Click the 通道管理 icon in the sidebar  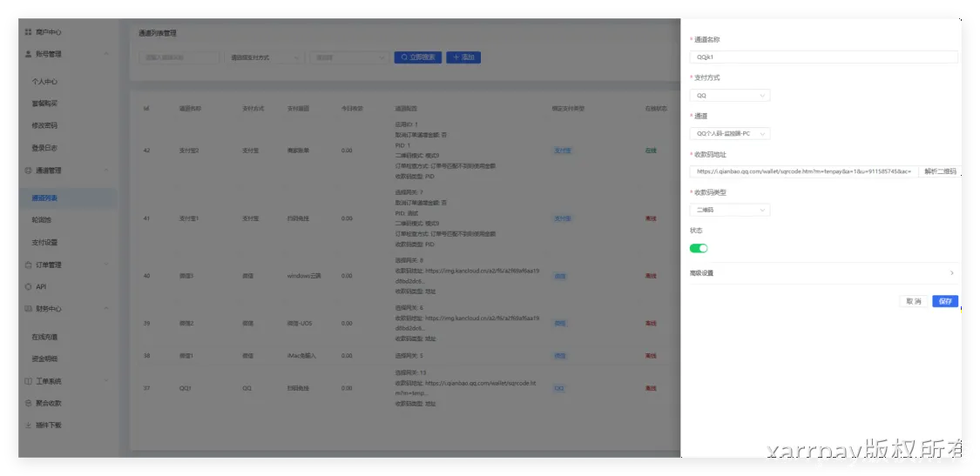click(x=28, y=171)
